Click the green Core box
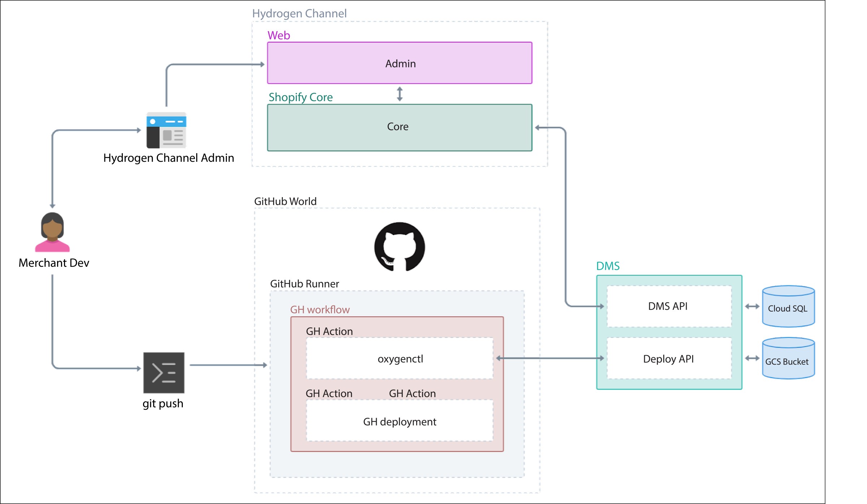This screenshot has width=867, height=504. 400,127
